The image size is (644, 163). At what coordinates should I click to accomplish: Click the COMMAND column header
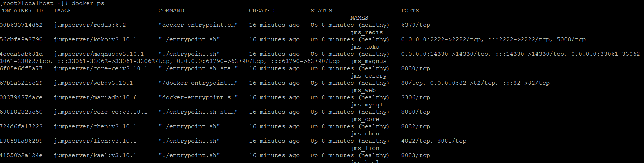click(171, 11)
